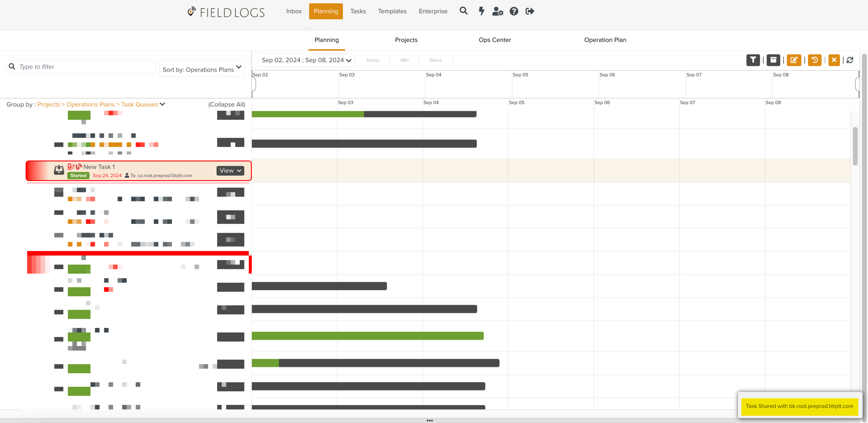Click Collapse All link

(x=226, y=104)
